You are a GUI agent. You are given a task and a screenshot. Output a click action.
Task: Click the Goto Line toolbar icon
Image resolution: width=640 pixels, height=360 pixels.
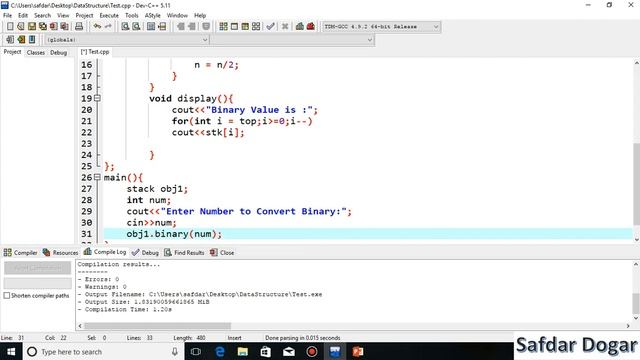162,27
